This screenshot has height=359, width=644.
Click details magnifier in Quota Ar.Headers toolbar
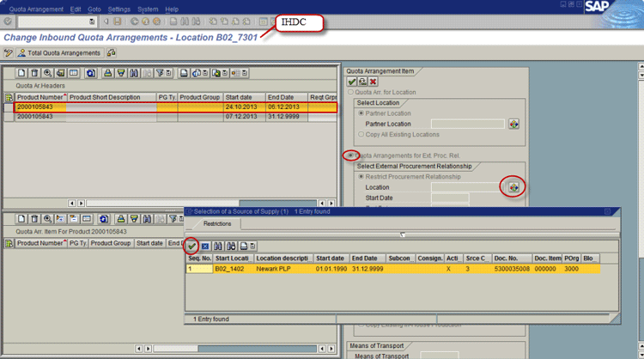coord(47,73)
